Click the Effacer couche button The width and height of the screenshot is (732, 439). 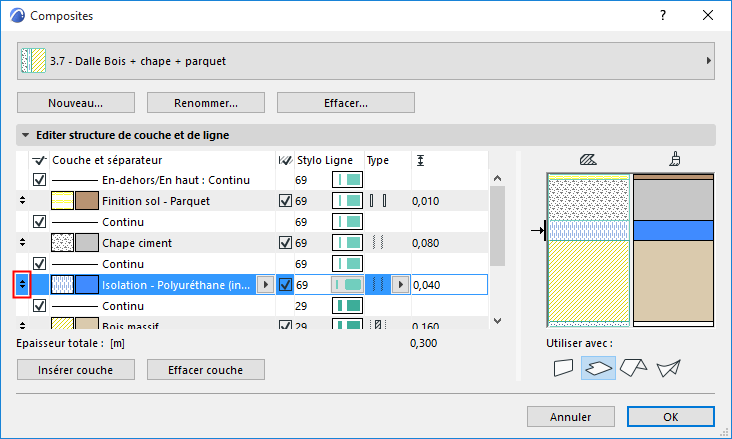[206, 370]
